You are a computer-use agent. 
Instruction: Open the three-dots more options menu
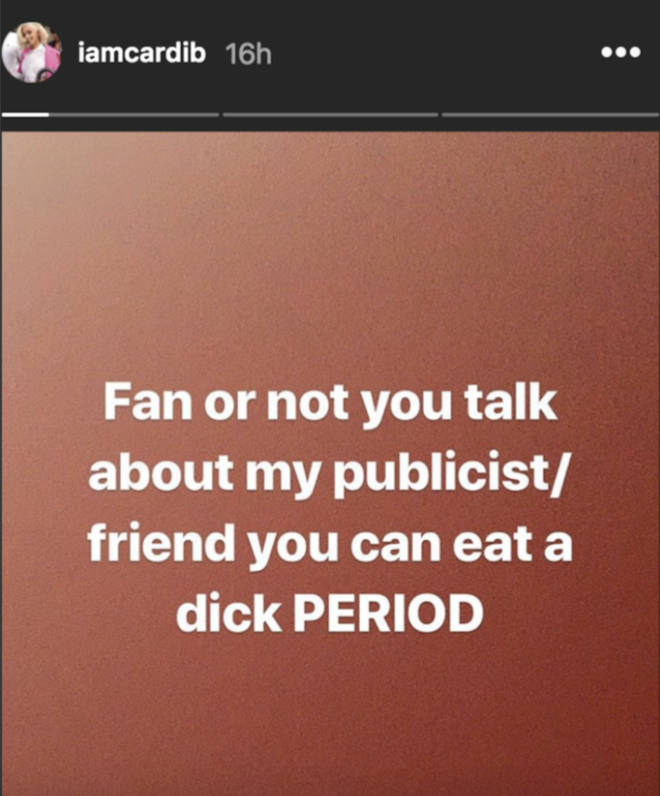coord(620,52)
